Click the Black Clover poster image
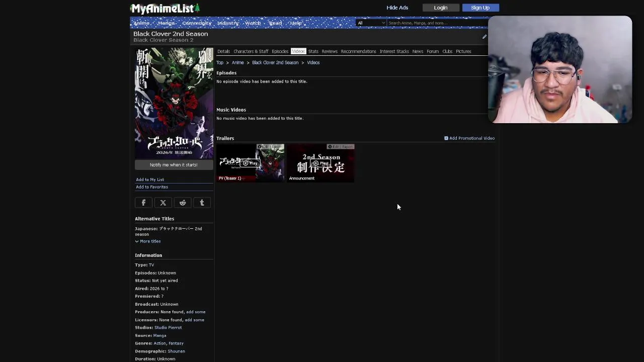 pyautogui.click(x=174, y=103)
